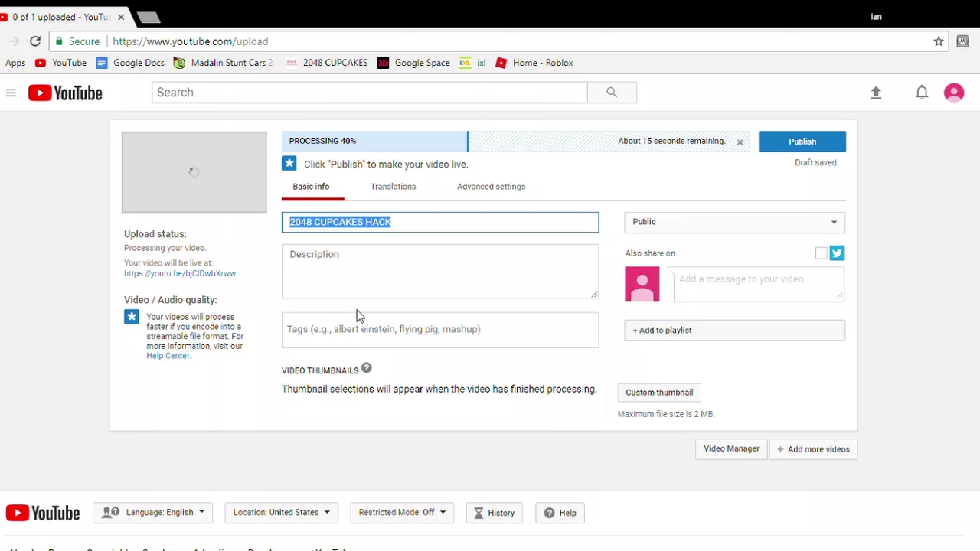Open the Madalin Stunt Cars 2 bookmark

coord(223,63)
